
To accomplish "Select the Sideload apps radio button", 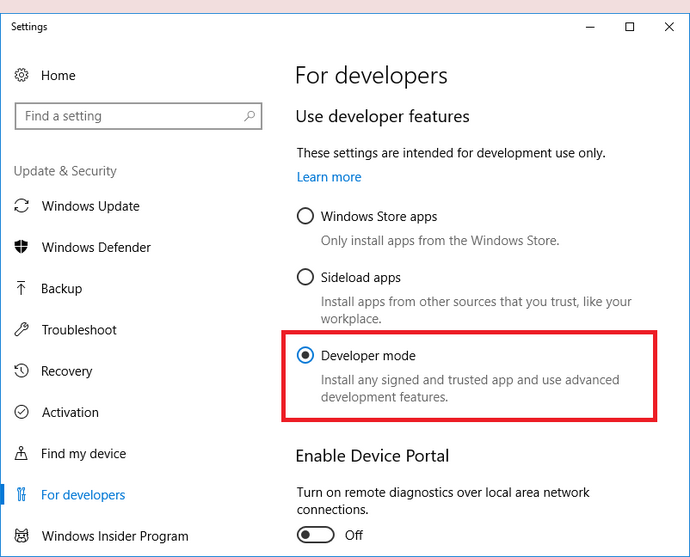I will (305, 277).
